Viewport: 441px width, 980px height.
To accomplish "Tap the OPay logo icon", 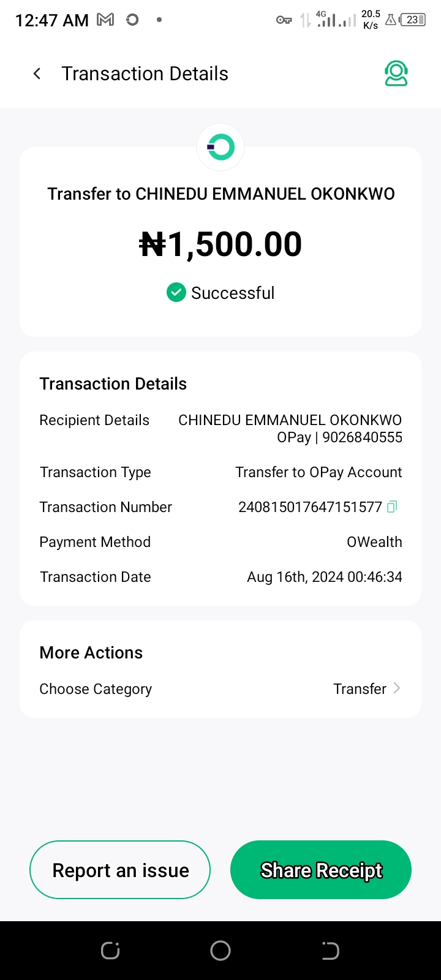I will tap(221, 148).
